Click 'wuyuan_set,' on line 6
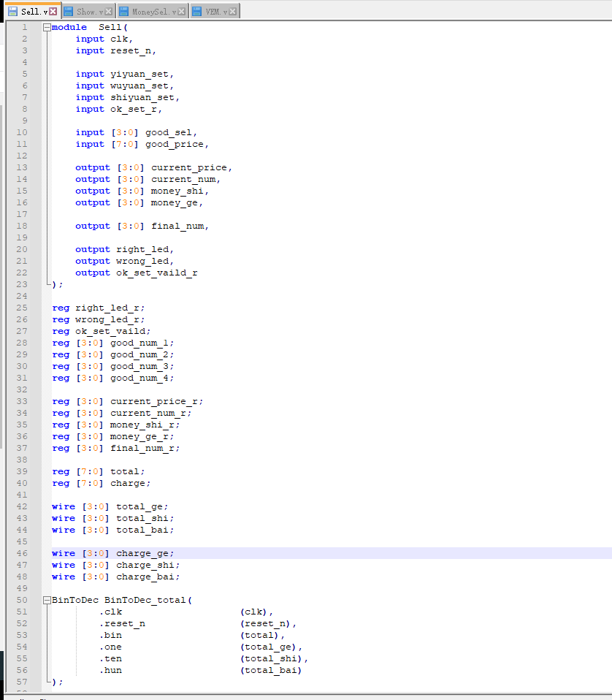Image resolution: width=612 pixels, height=700 pixels. point(142,85)
